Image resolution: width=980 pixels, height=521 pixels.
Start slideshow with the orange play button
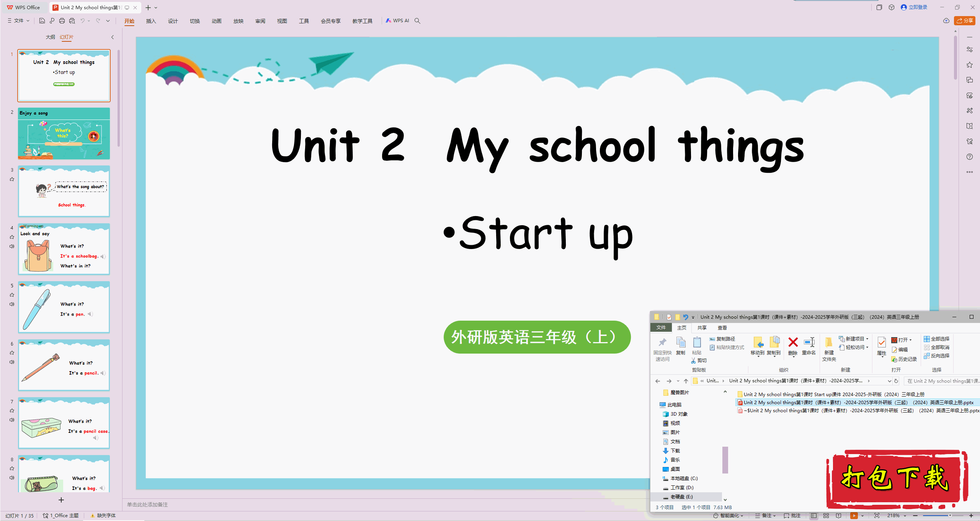(x=854, y=516)
